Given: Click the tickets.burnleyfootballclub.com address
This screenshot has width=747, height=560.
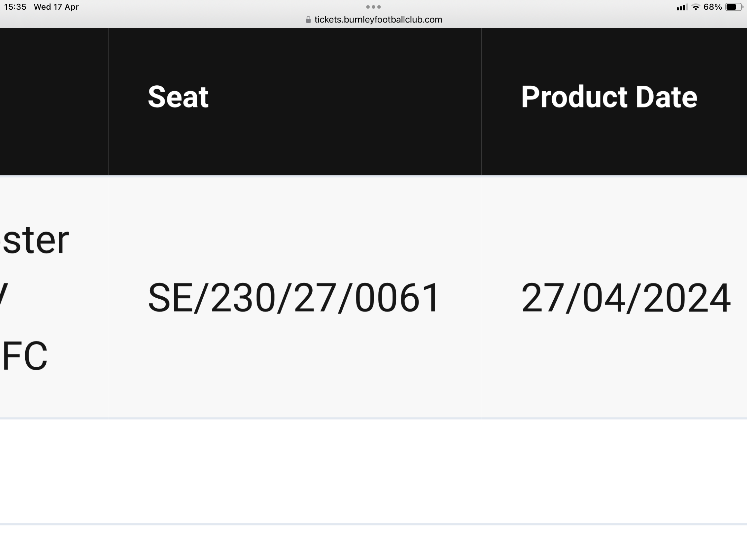Looking at the screenshot, I should 378,20.
